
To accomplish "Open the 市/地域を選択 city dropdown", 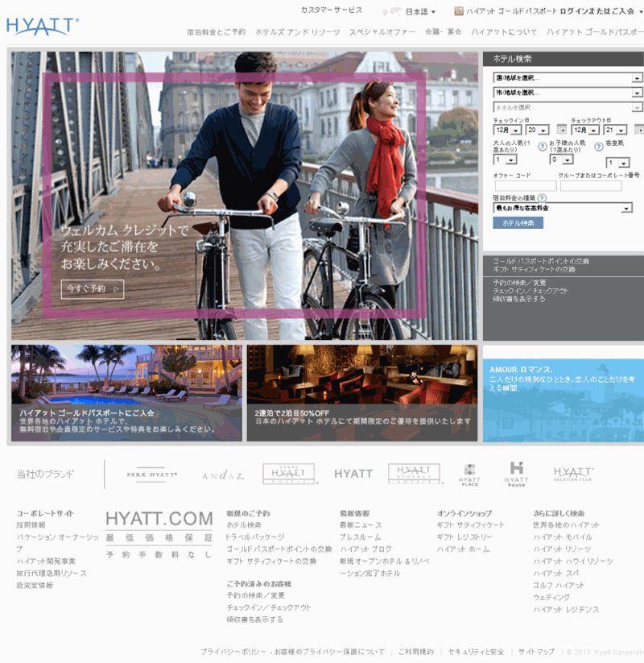I will pyautogui.click(x=568, y=93).
